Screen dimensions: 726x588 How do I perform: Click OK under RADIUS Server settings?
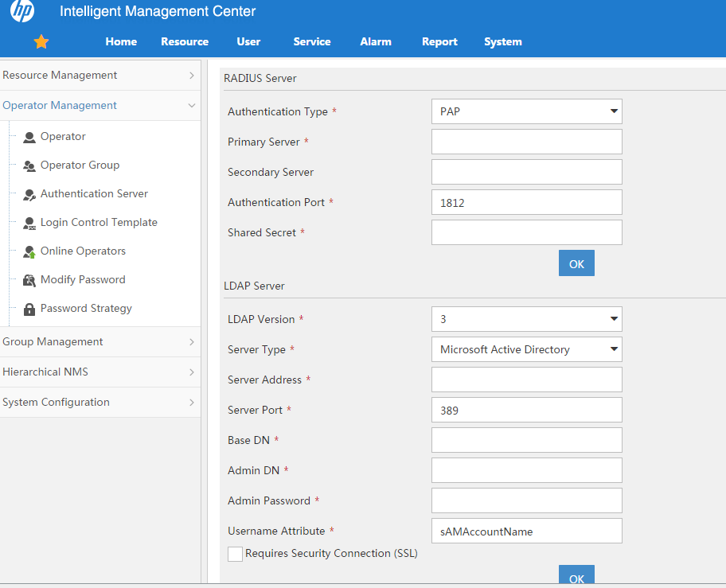point(576,263)
